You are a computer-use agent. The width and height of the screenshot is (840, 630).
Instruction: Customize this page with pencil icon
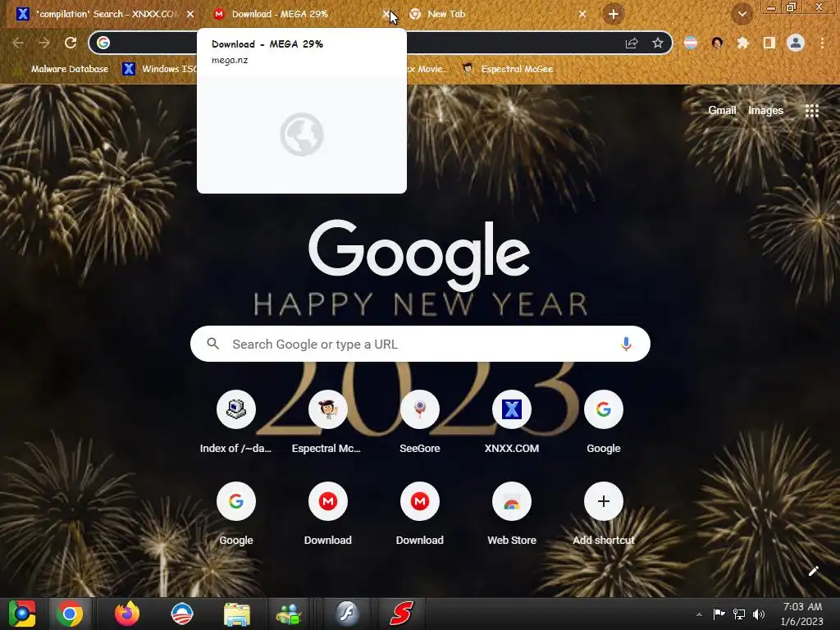pyautogui.click(x=813, y=571)
